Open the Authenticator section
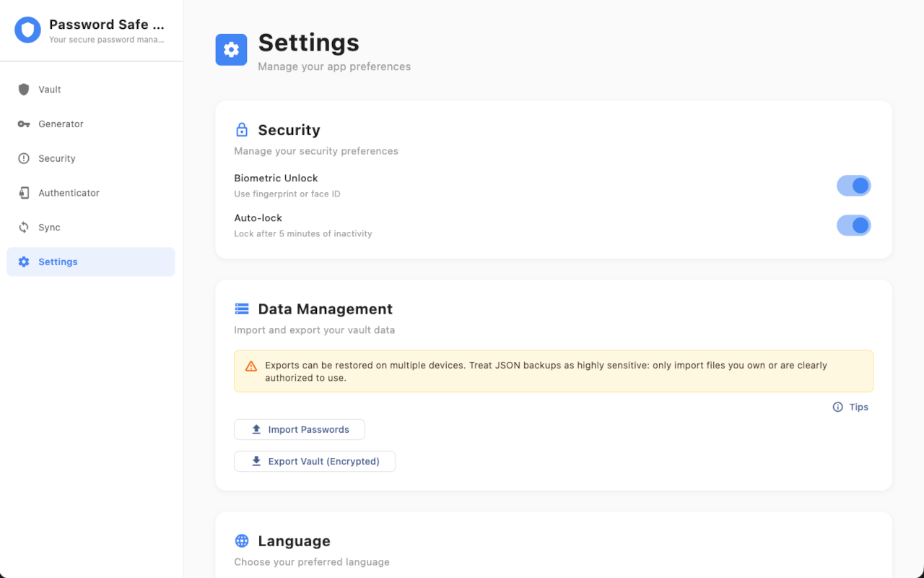The height and width of the screenshot is (578, 924). point(91,193)
